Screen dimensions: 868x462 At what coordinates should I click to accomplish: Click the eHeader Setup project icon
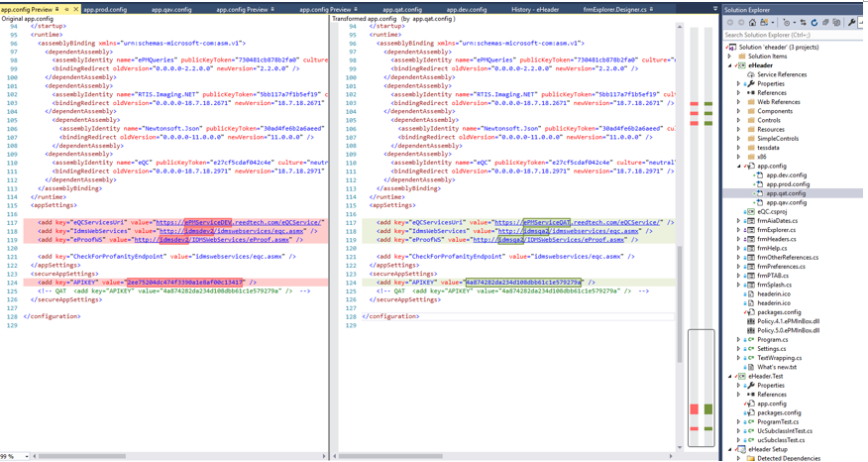[742, 449]
